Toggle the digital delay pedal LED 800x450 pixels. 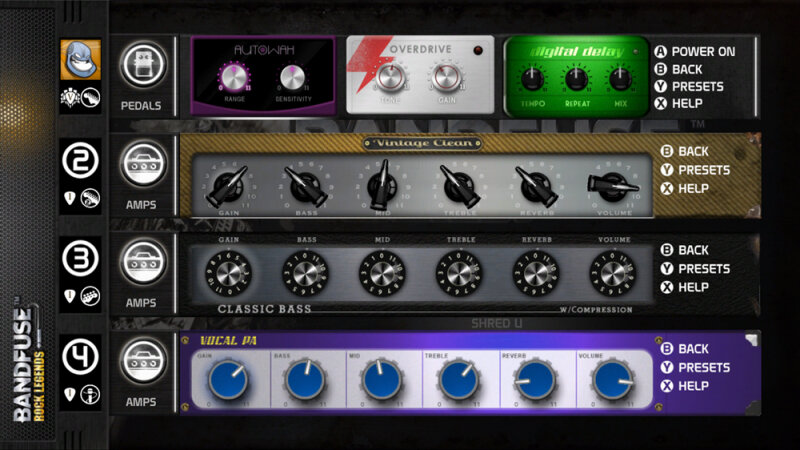(636, 52)
